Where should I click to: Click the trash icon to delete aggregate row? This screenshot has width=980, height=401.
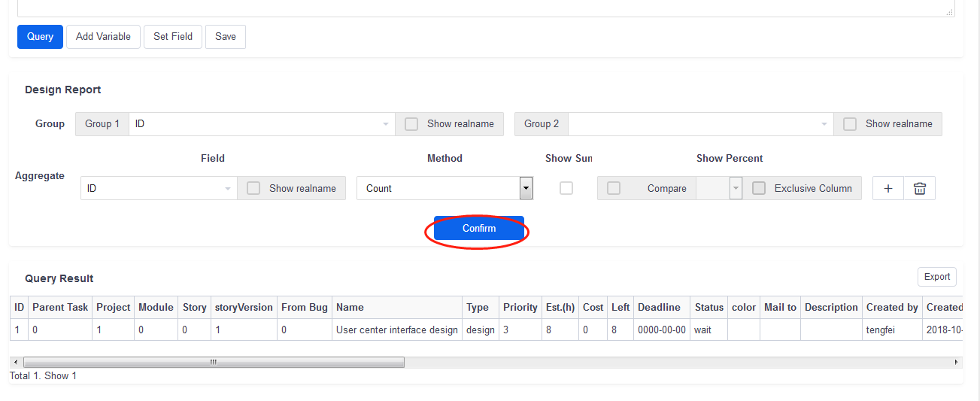919,189
